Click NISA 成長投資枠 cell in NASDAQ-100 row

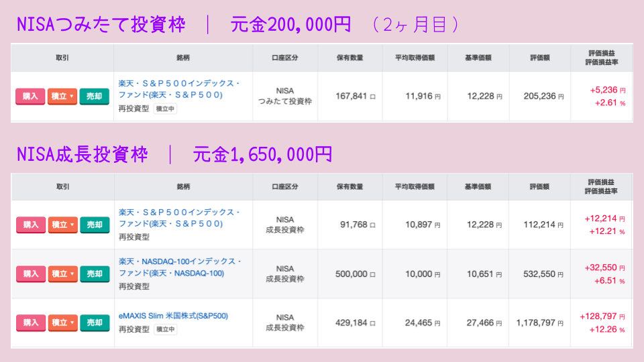pos(285,274)
